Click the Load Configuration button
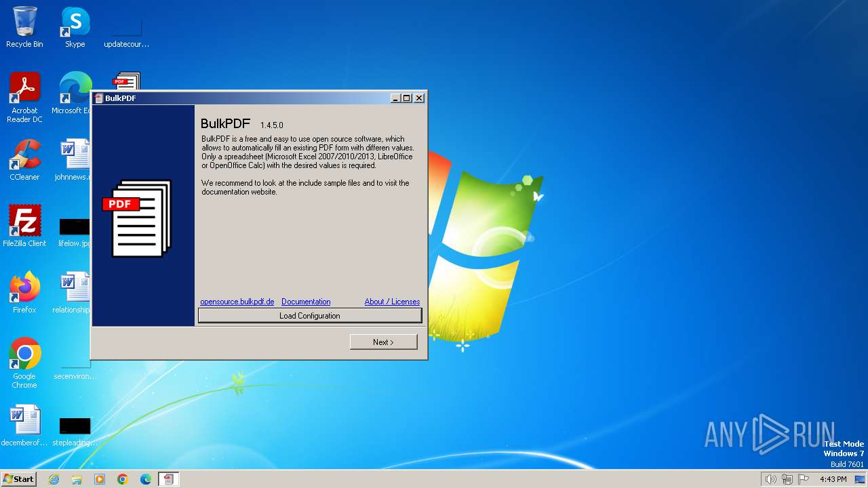 pyautogui.click(x=310, y=316)
